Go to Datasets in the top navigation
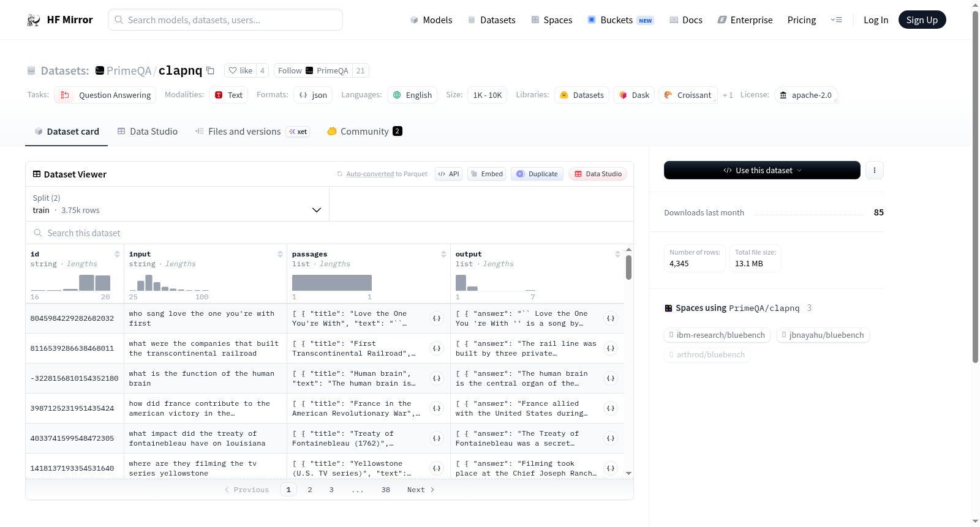Viewport: 980px width, 527px height. [492, 20]
